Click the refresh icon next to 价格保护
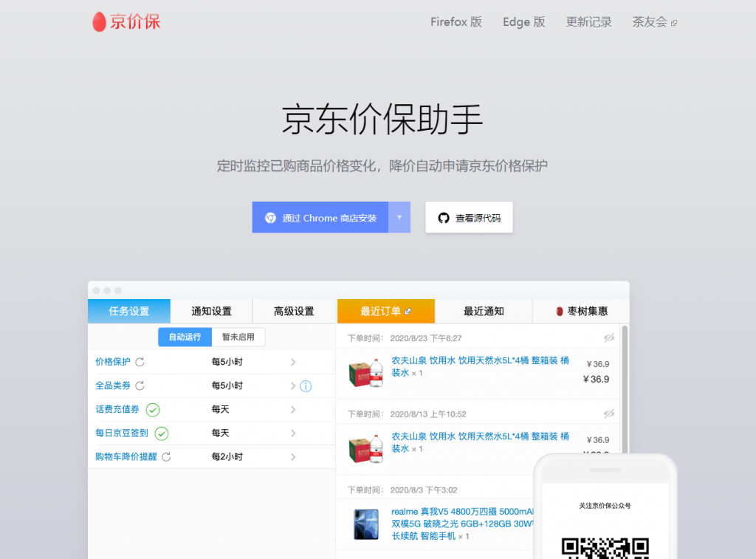Image resolution: width=756 pixels, height=559 pixels. pos(140,362)
